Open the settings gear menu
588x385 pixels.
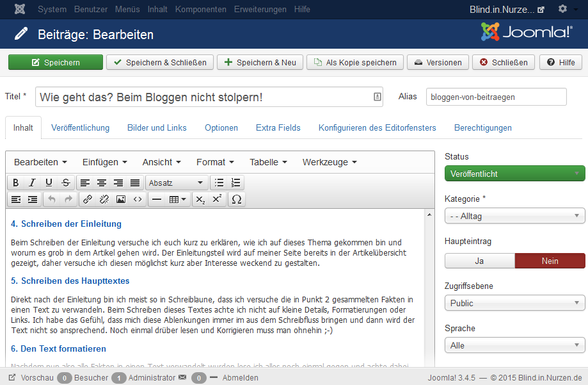[562, 8]
